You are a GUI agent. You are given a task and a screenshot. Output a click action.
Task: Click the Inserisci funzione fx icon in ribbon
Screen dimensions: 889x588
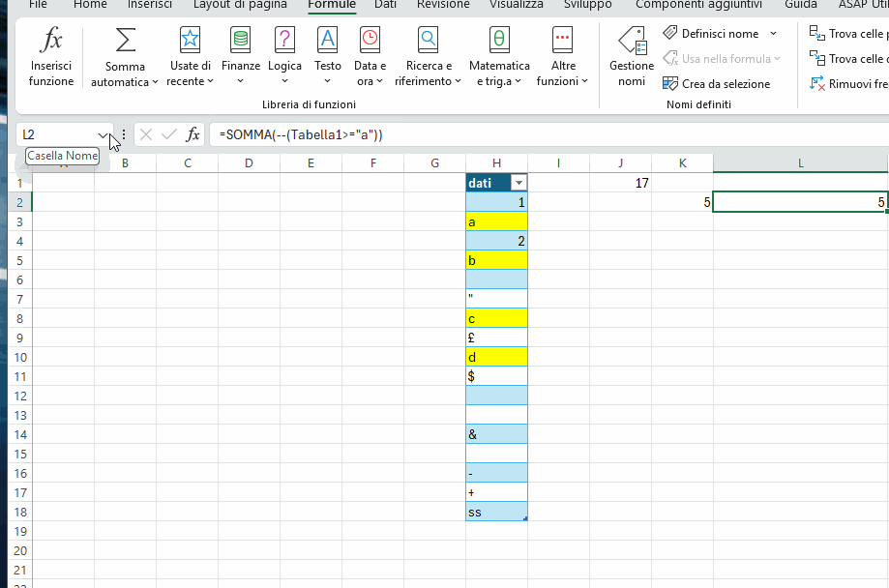51,41
